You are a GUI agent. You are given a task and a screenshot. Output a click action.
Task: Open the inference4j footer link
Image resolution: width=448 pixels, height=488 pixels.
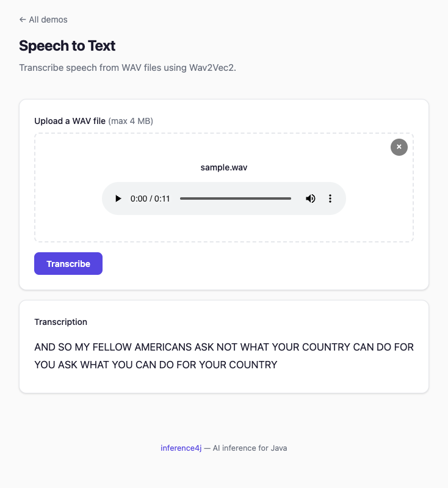[x=181, y=448]
